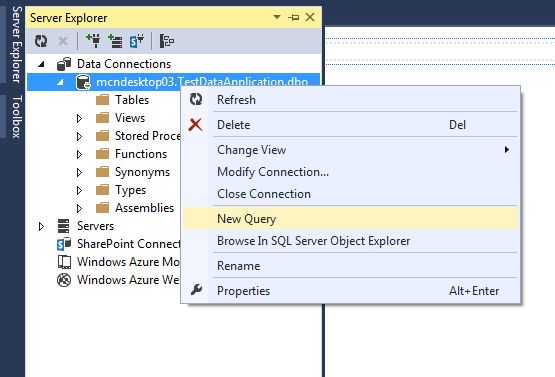The width and height of the screenshot is (555, 377).
Task: Choose Close Connection in the context menu
Action: [350, 194]
